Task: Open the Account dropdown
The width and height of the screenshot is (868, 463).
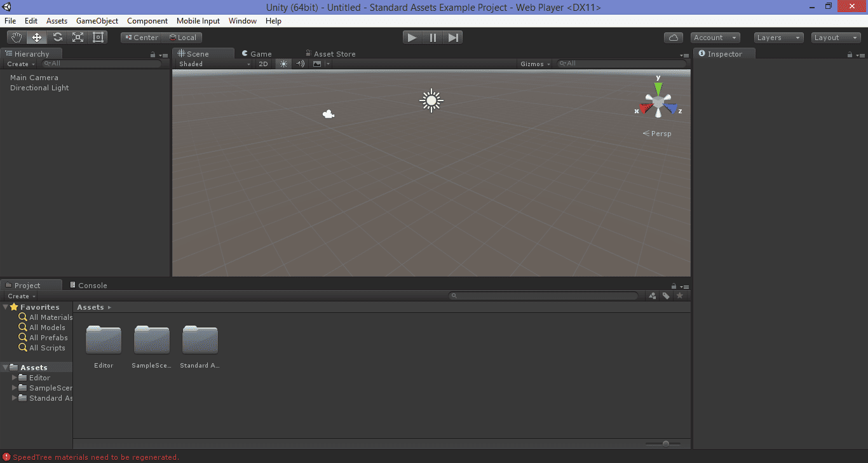Action: [x=715, y=38]
